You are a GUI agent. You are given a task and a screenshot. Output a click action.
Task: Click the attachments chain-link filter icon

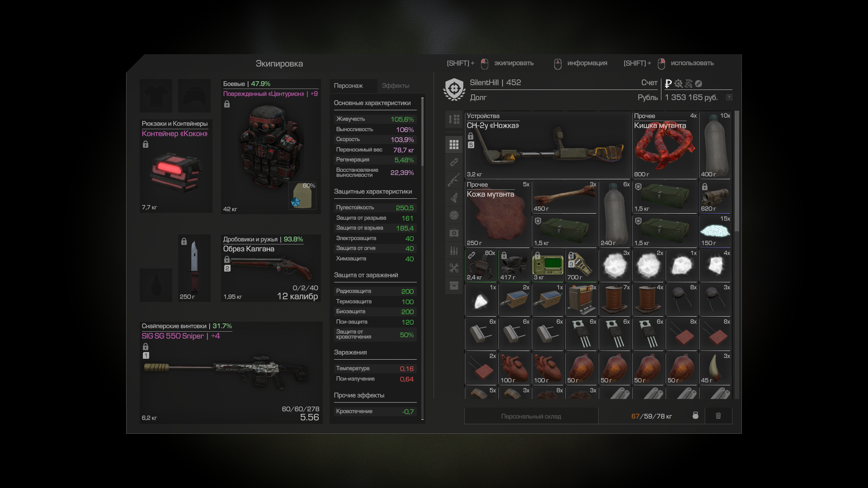tap(454, 162)
